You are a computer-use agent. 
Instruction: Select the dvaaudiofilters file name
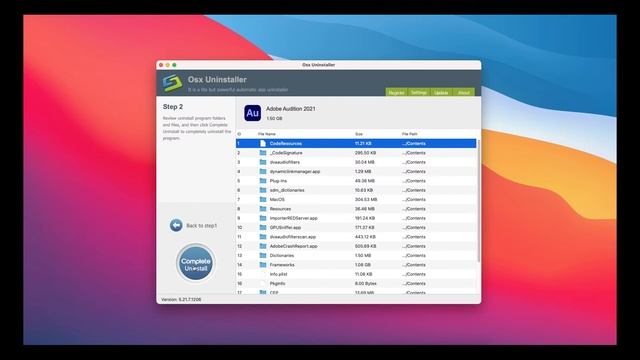(x=284, y=162)
